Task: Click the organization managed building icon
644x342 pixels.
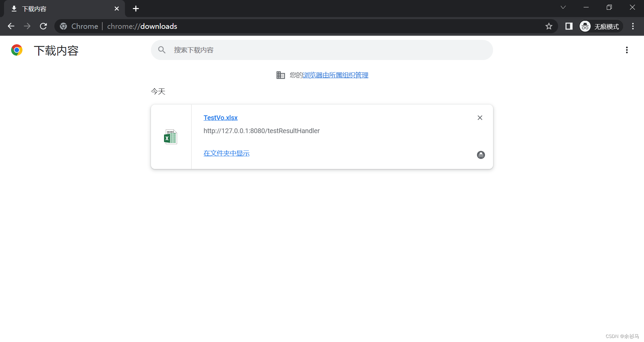Action: click(281, 75)
